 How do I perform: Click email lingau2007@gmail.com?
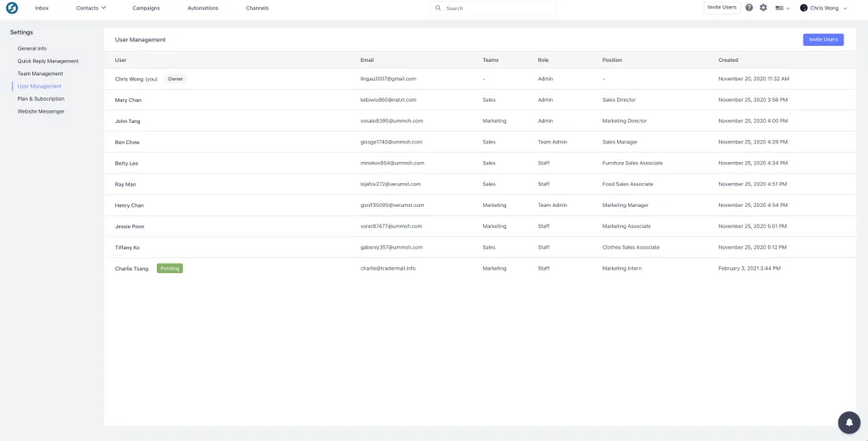point(388,79)
